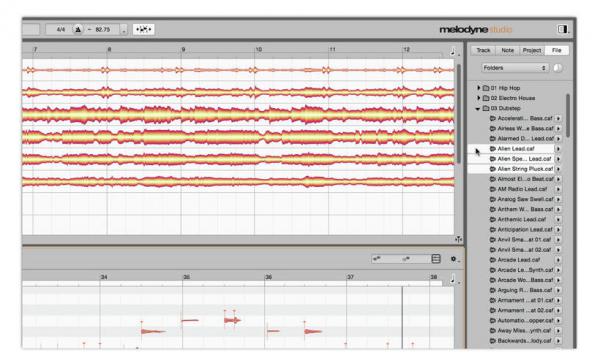Viewport: 600px width, 363px height.
Task: Open the tempo options dropdown arrow
Action: [x=124, y=30]
